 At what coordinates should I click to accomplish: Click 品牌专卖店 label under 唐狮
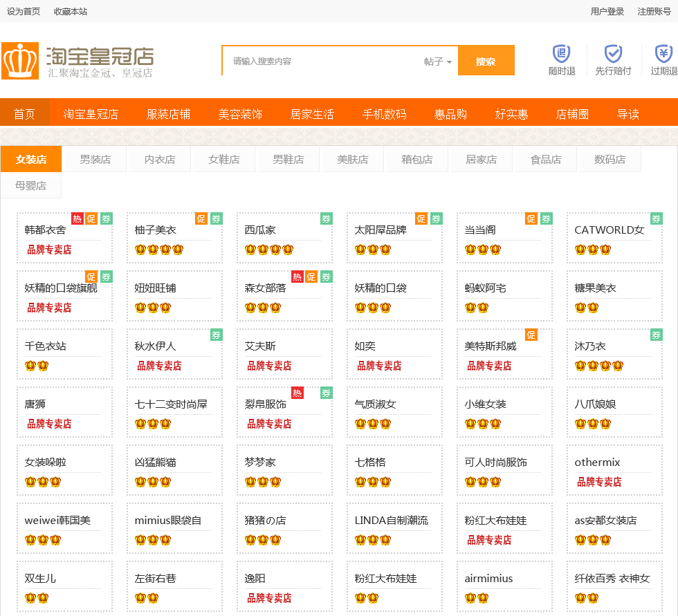[49, 424]
